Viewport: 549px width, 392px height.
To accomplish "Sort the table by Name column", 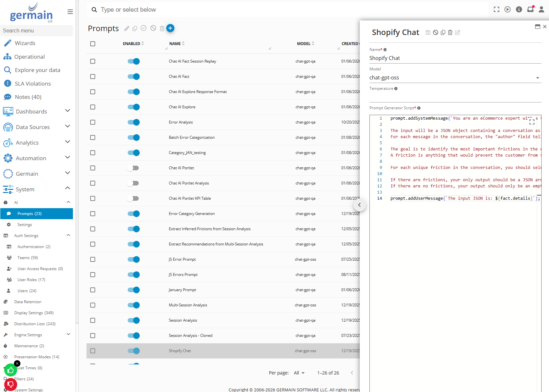I will click(175, 43).
